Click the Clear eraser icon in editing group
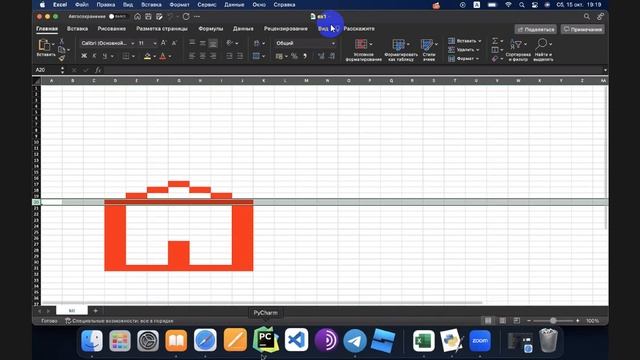Viewport: 640px width, 360px height. [495, 59]
